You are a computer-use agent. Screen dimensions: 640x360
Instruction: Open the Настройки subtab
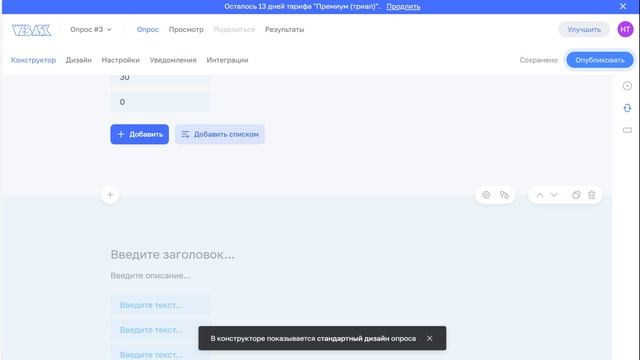(120, 60)
